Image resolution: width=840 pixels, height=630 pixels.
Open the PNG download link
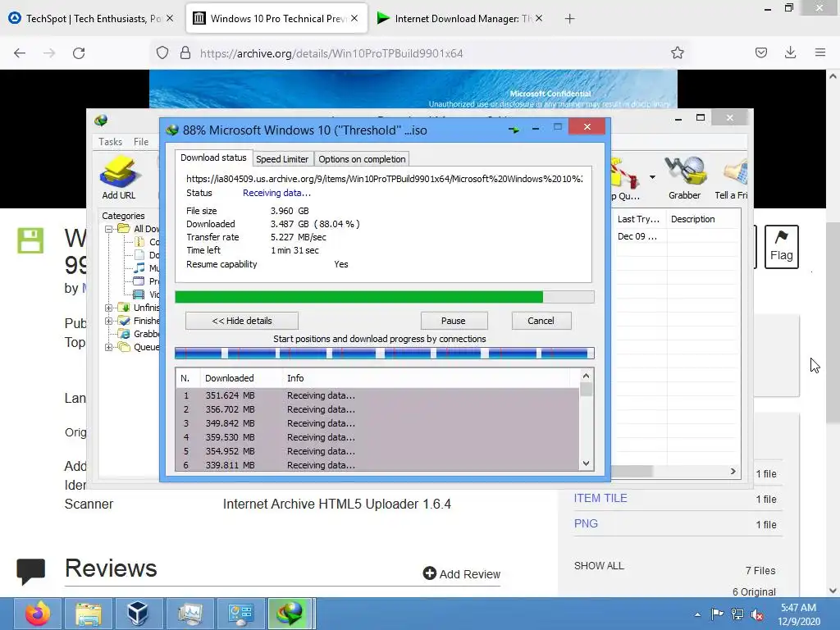pos(586,524)
